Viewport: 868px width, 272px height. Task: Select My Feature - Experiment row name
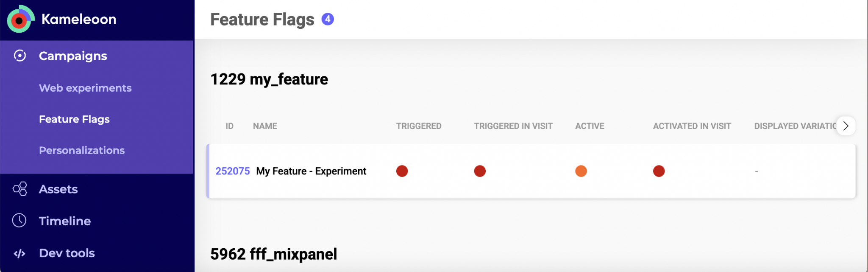pos(311,171)
